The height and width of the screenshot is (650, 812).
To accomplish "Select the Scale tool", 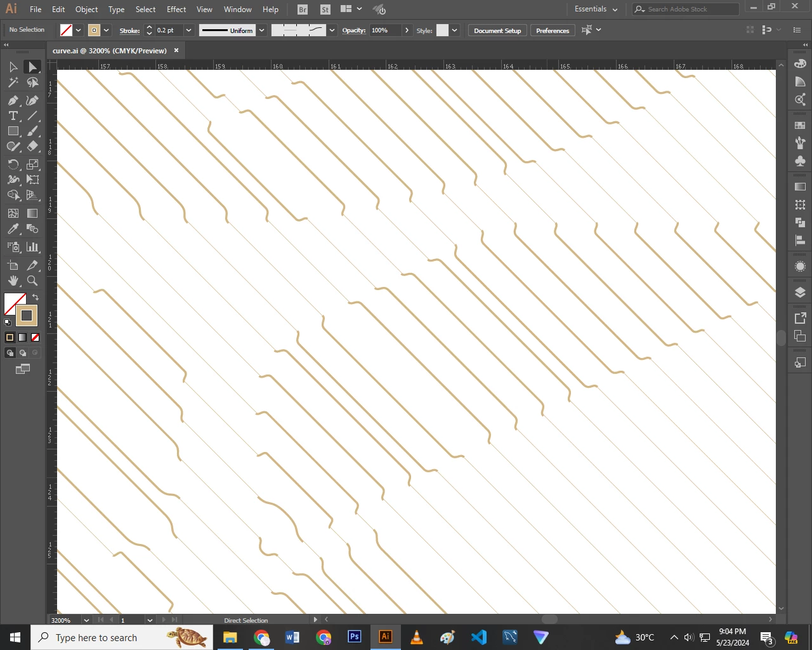I will click(32, 164).
